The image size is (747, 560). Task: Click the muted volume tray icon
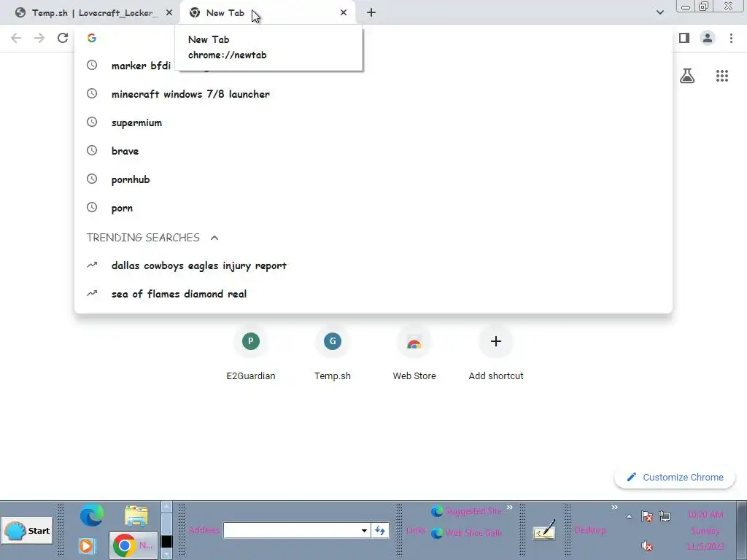pyautogui.click(x=647, y=545)
